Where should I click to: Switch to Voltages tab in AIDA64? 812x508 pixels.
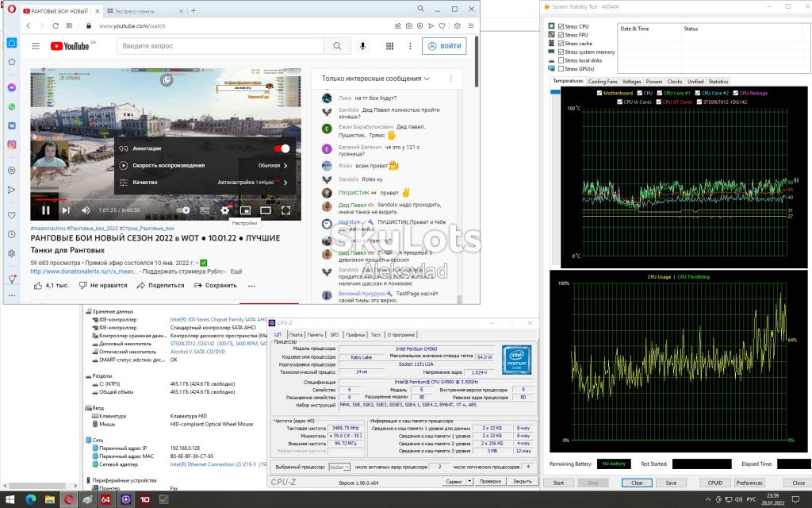[x=631, y=82]
